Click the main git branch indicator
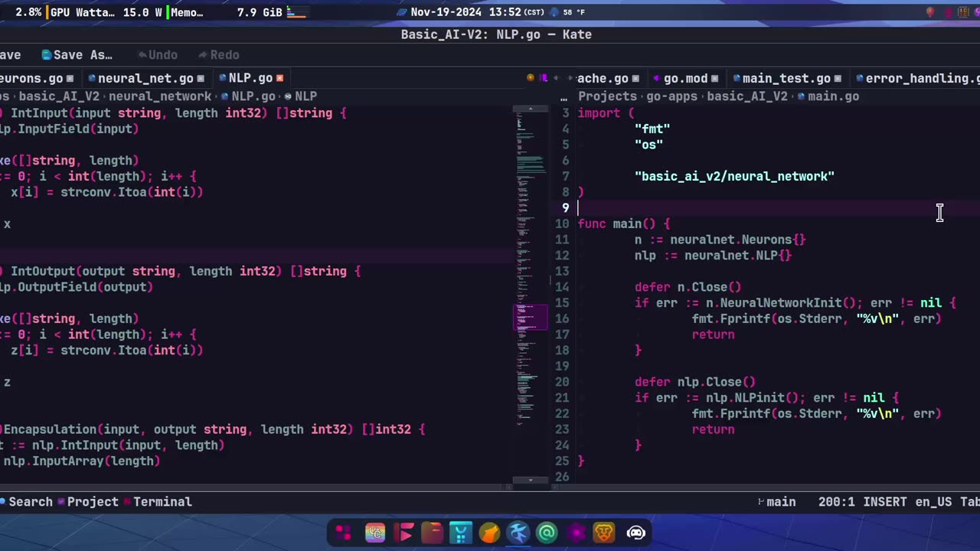 (776, 502)
